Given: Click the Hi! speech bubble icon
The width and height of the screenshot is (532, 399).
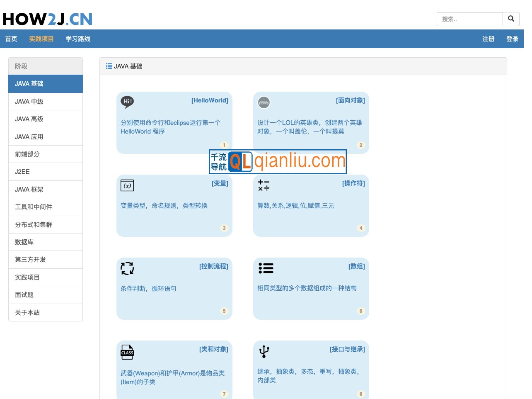Looking at the screenshot, I should click(x=127, y=102).
